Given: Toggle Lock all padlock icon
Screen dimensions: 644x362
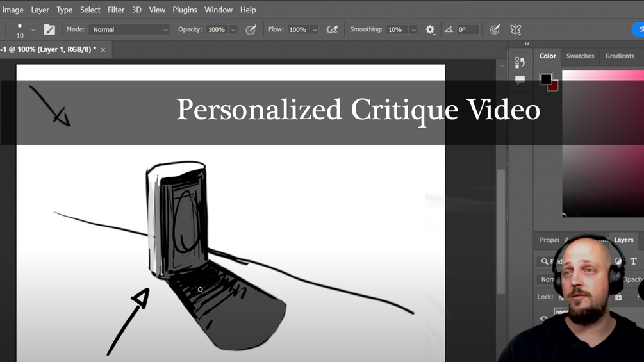Looking at the screenshot, I should 618,297.
